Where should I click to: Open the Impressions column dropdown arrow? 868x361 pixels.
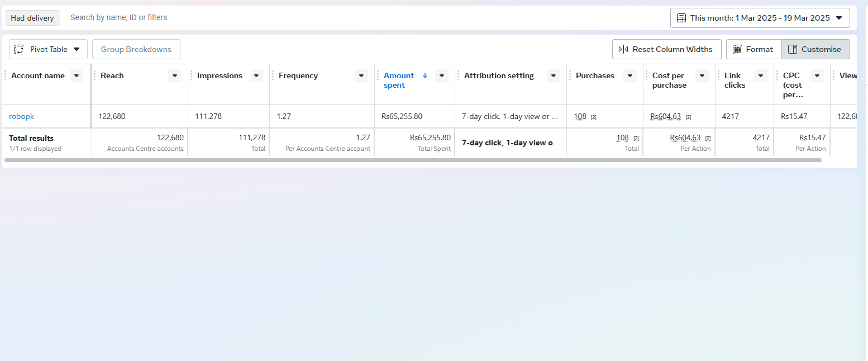click(x=256, y=75)
